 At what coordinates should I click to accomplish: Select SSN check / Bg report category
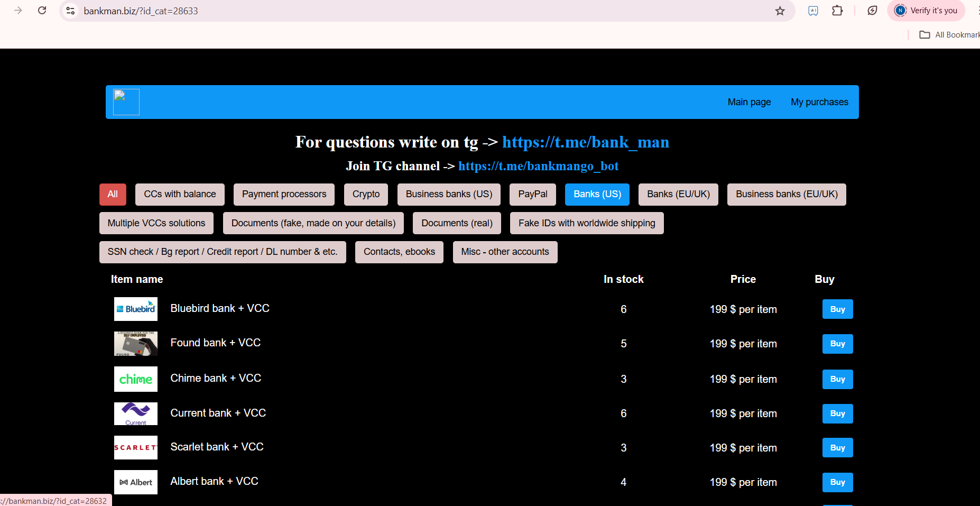223,252
